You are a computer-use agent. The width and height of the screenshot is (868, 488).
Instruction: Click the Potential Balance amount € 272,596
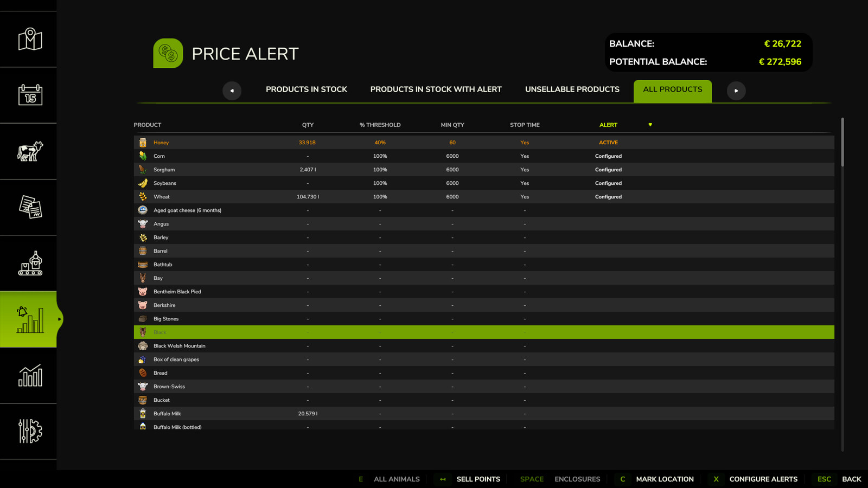click(780, 62)
